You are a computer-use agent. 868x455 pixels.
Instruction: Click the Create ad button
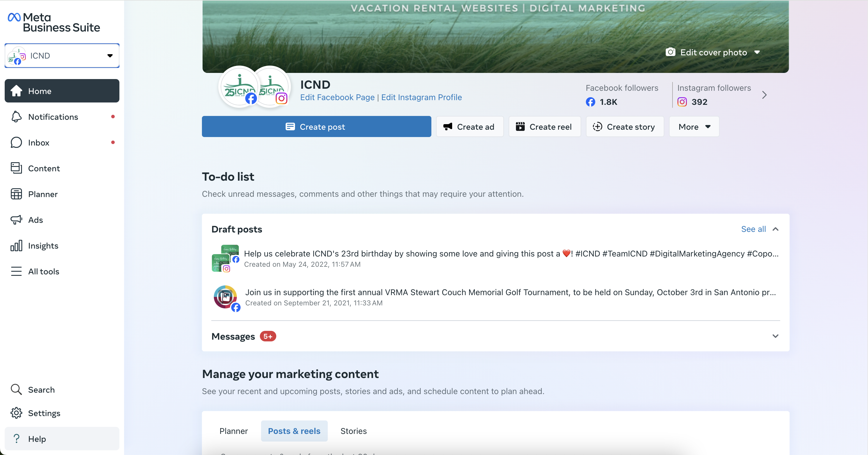470,127
